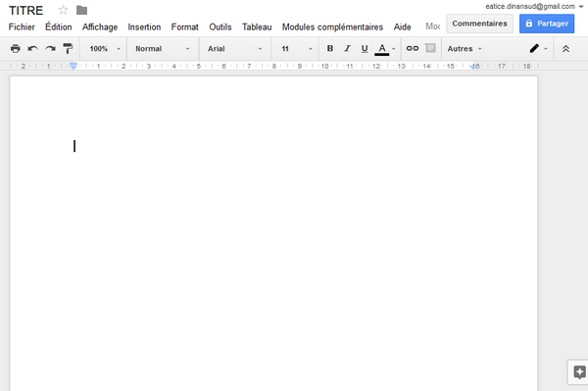
Task: Open the 100% zoom dropdown
Action: coord(105,49)
